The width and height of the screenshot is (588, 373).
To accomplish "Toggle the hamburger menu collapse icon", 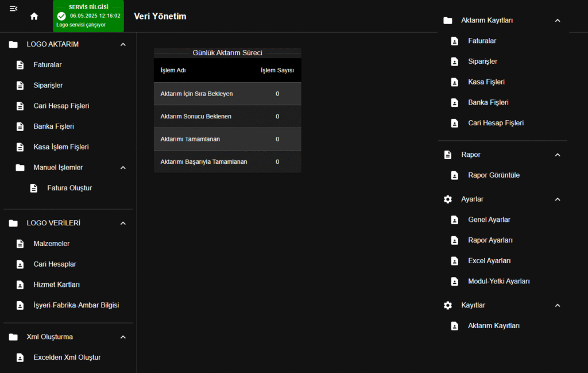I will pos(14,8).
